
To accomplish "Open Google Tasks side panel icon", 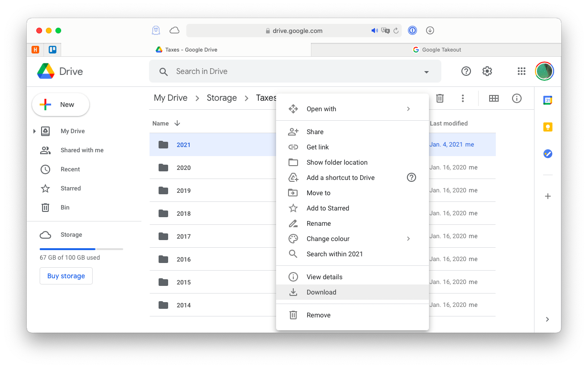I will pos(548,154).
